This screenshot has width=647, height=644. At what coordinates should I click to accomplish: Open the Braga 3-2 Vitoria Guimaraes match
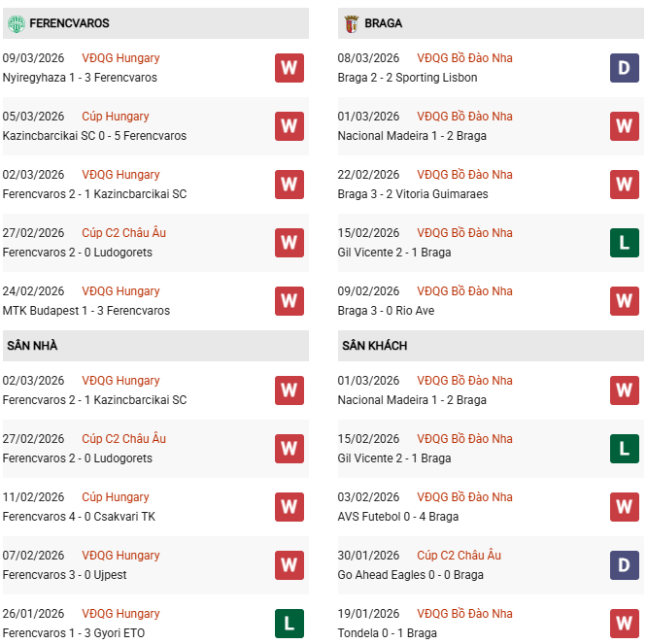pos(413,194)
